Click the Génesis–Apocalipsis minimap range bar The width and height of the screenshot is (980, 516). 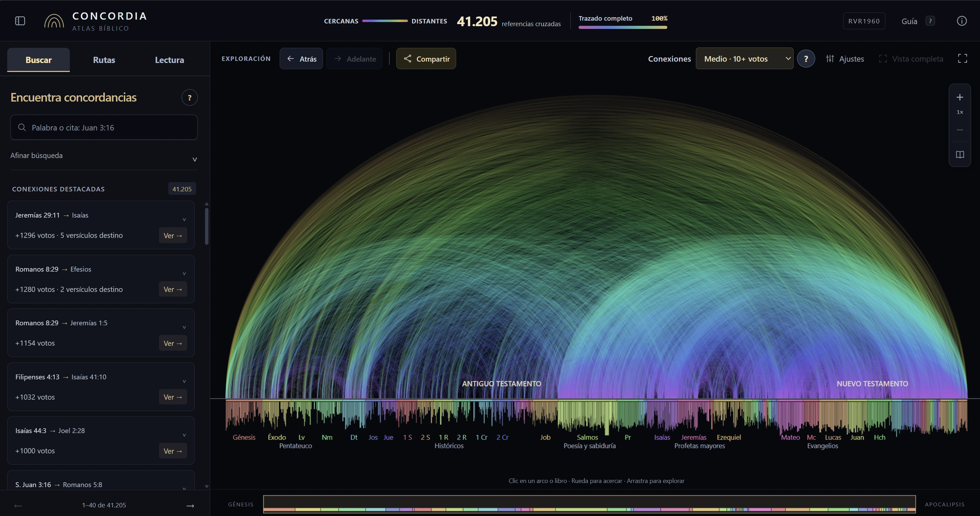pos(589,504)
